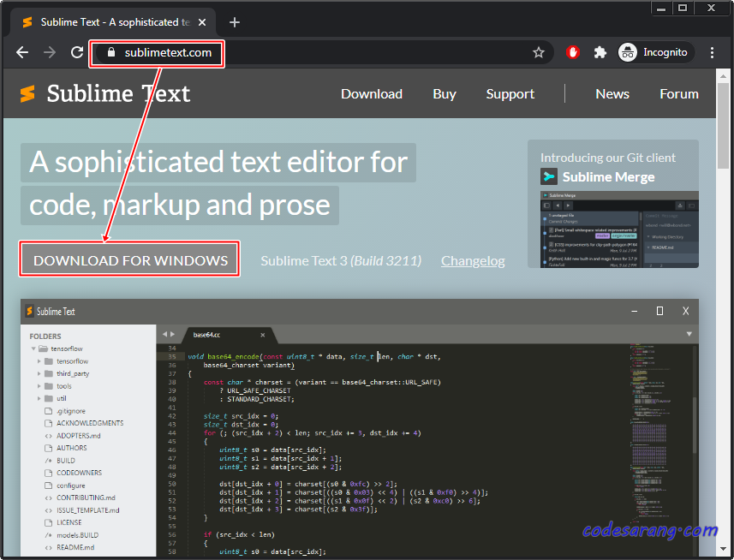This screenshot has width=734, height=560.
Task: Open the Sublime Merge screenshot thumbnail
Action: coord(619,229)
